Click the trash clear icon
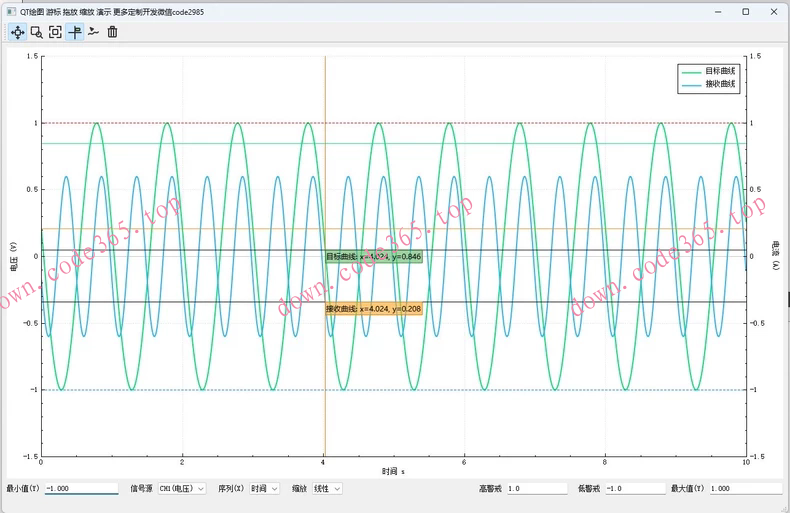The height and width of the screenshot is (513, 790). tap(112, 32)
